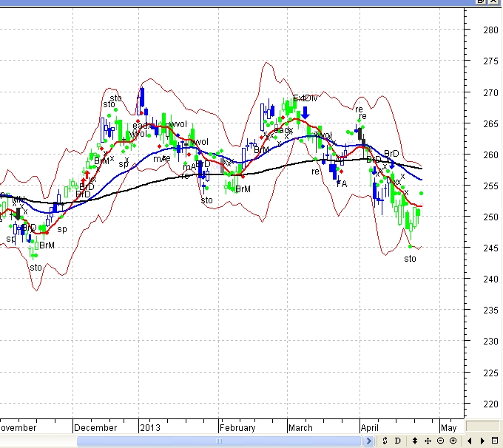This screenshot has height=448, width=503.
Task: Zoom out with the minus magnifier icon
Action: click(440, 441)
